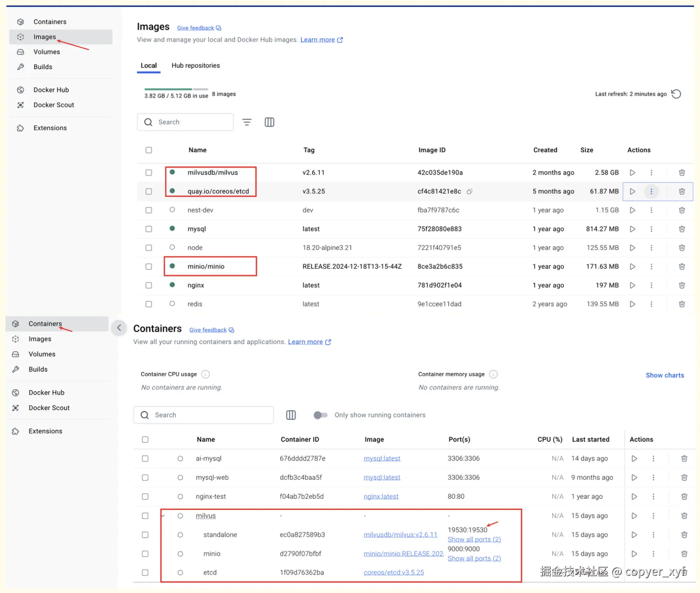Open images column settings icon
Viewport: 700px width, 593px height.
tap(270, 122)
